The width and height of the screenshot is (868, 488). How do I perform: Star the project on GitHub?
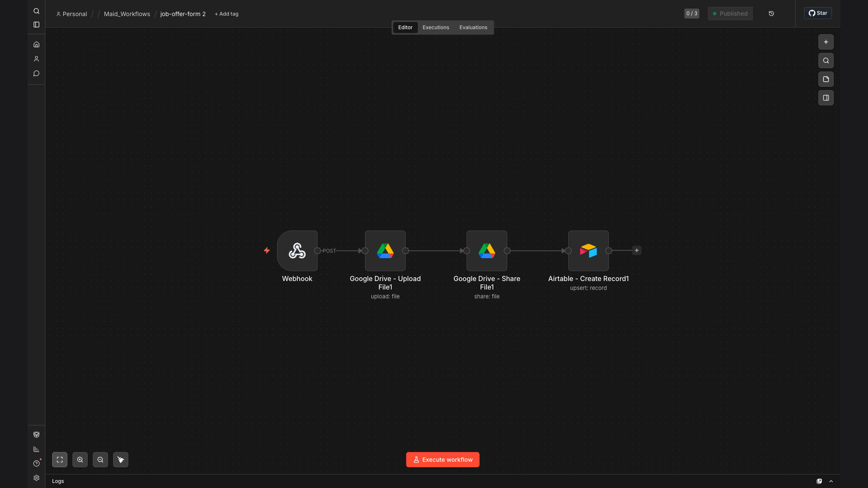coord(818,13)
